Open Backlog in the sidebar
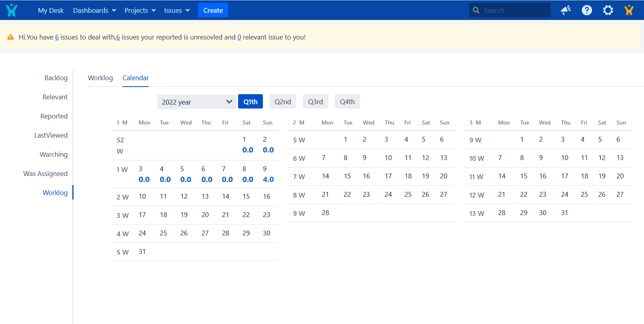The image size is (644, 324). (x=56, y=78)
